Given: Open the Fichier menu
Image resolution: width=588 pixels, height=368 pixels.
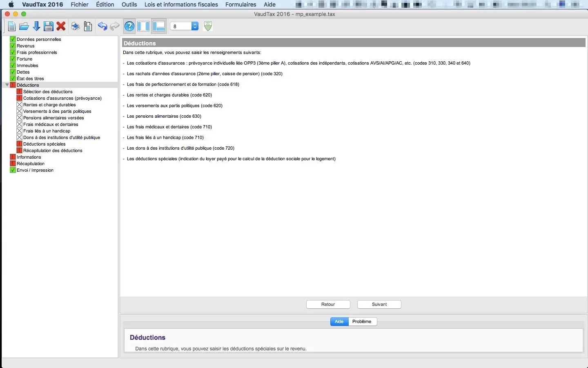Looking at the screenshot, I should click(80, 4).
